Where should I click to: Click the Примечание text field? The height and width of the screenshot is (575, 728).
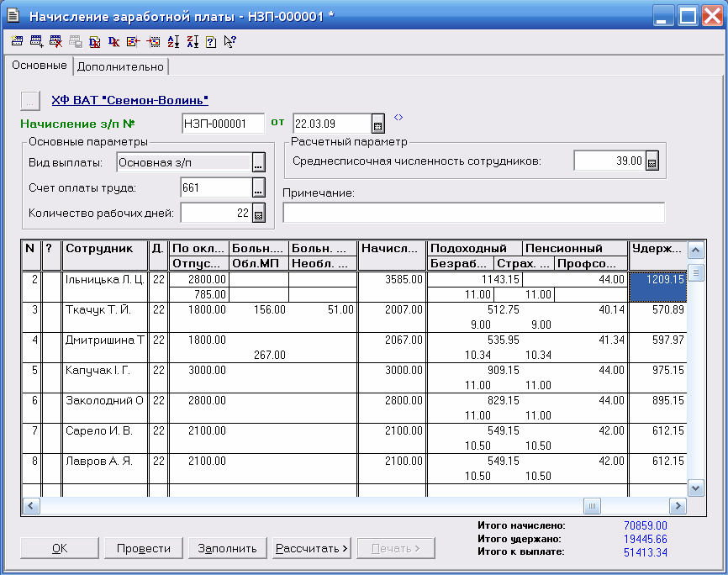(473, 213)
